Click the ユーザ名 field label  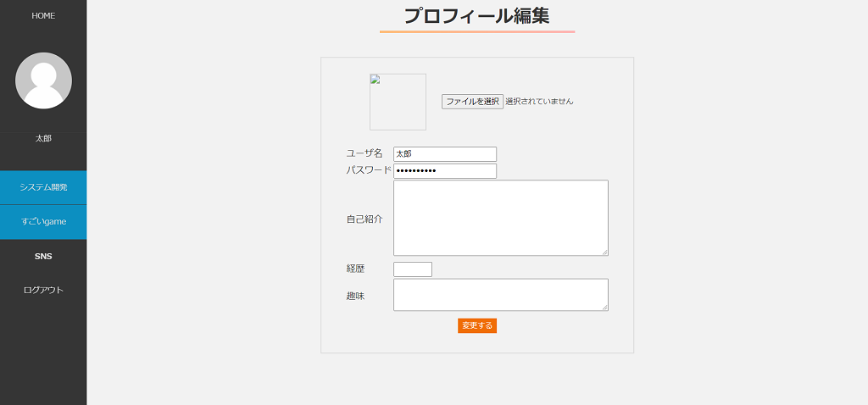(x=364, y=154)
